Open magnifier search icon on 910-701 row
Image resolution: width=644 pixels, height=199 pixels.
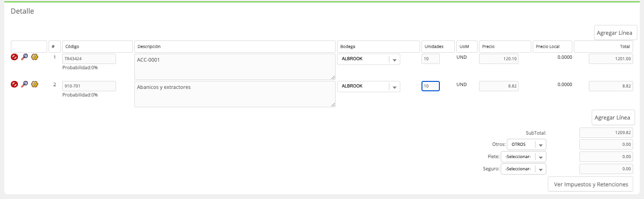[x=25, y=84]
